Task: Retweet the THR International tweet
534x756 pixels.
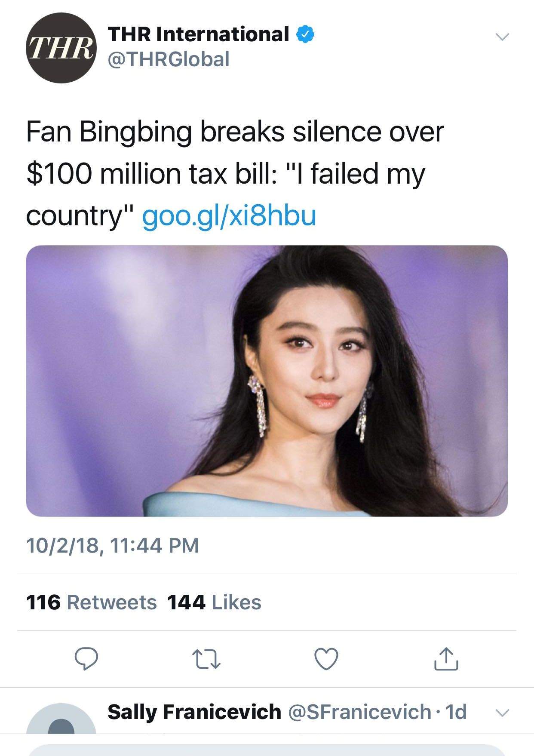Action: click(206, 659)
